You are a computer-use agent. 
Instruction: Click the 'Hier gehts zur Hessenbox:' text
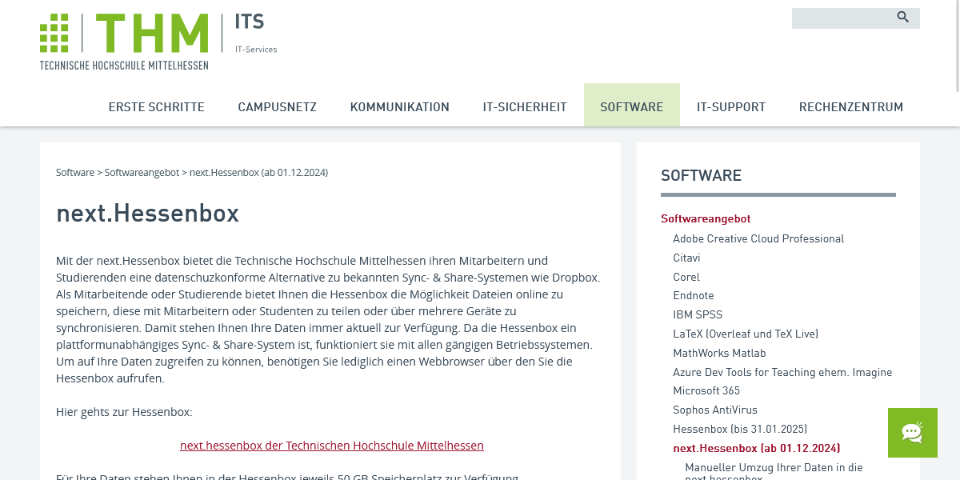tap(124, 412)
